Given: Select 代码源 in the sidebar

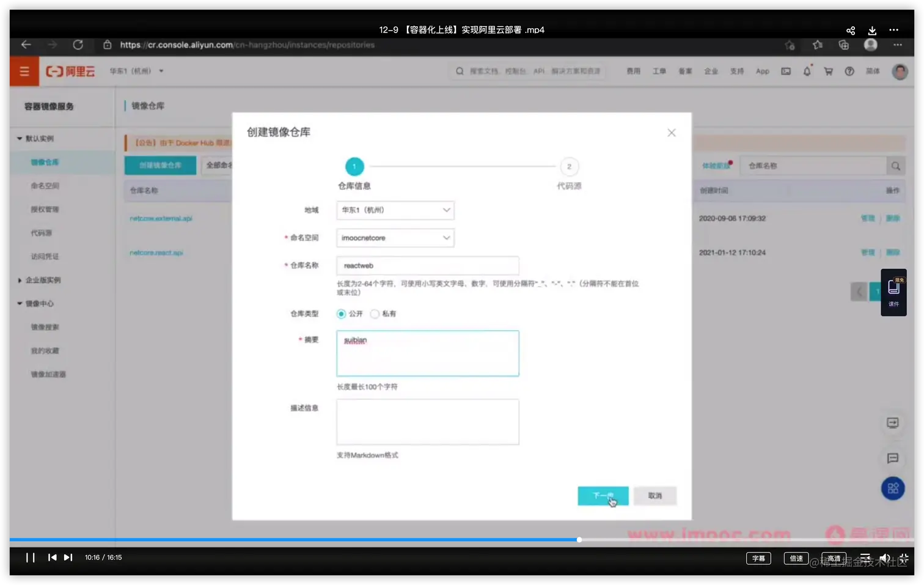Looking at the screenshot, I should coord(41,233).
